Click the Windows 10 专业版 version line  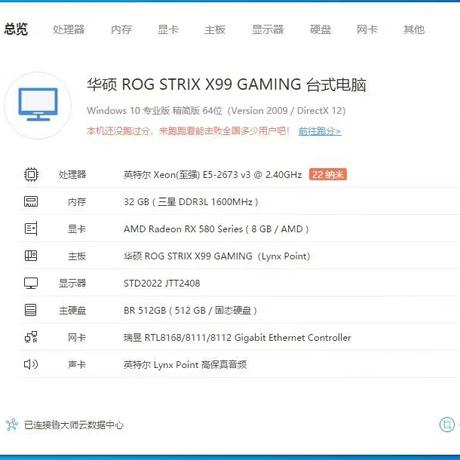point(216,110)
